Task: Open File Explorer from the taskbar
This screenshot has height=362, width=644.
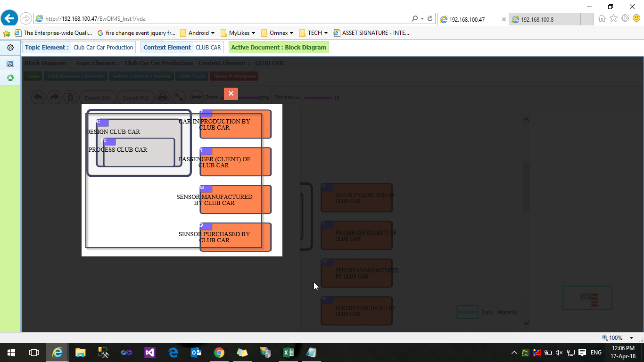Action: pyautogui.click(x=80, y=352)
